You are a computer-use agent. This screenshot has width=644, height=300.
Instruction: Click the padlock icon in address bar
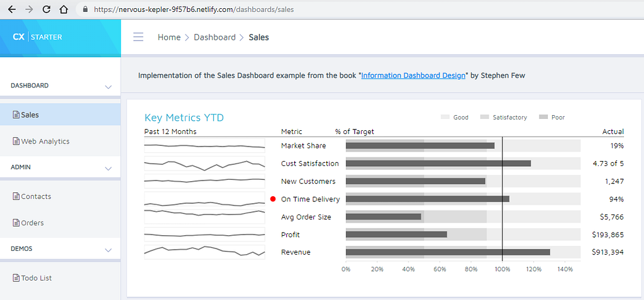pos(86,9)
